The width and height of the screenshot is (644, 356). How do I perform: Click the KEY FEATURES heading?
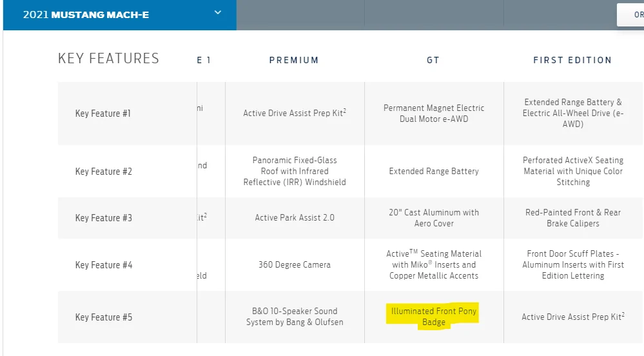pyautogui.click(x=108, y=59)
